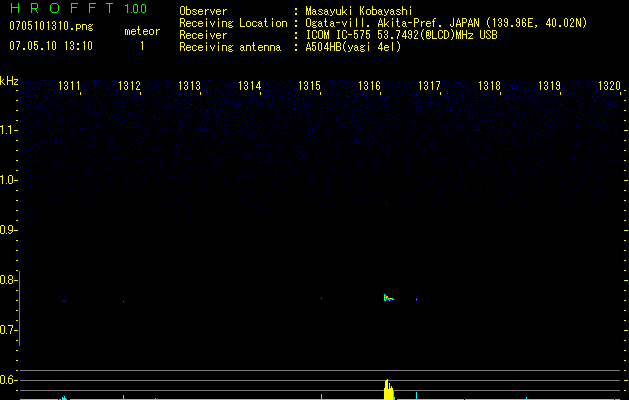Click the Observer label
629x400 pixels.
203,11
